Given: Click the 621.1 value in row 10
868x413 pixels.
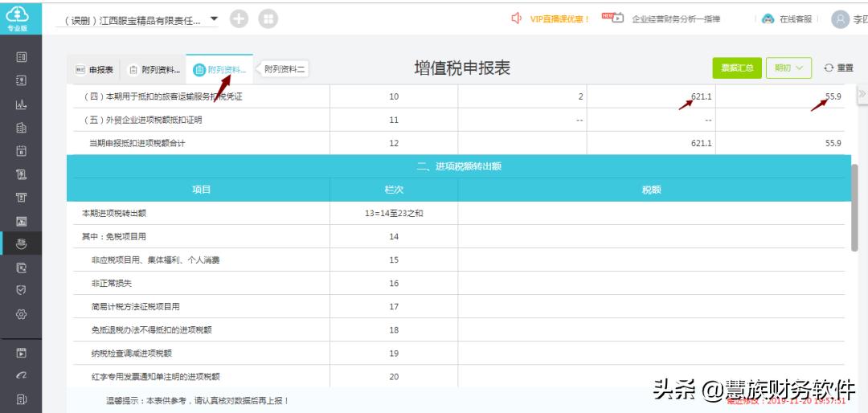Looking at the screenshot, I should point(701,97).
